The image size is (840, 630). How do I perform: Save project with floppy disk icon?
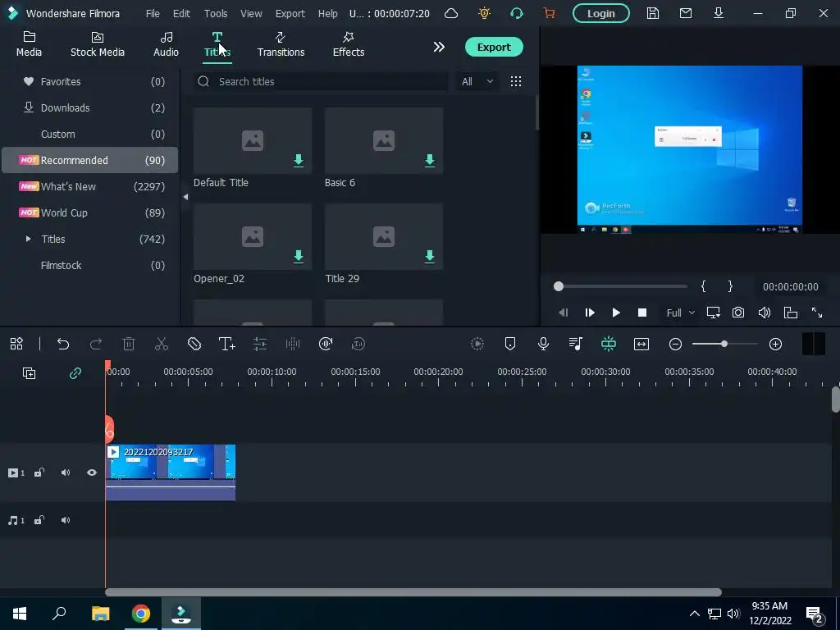pos(652,13)
